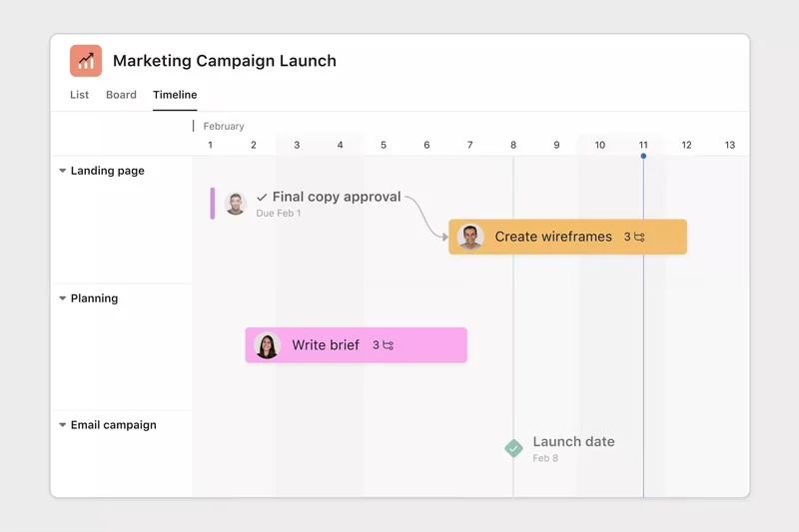
Task: Click the green Launch date milestone diamond
Action: click(x=513, y=449)
